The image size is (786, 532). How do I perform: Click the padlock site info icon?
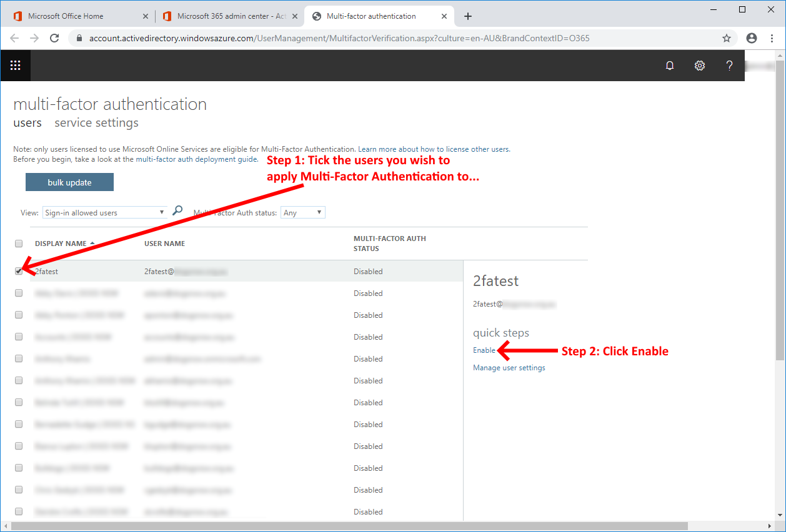click(79, 38)
